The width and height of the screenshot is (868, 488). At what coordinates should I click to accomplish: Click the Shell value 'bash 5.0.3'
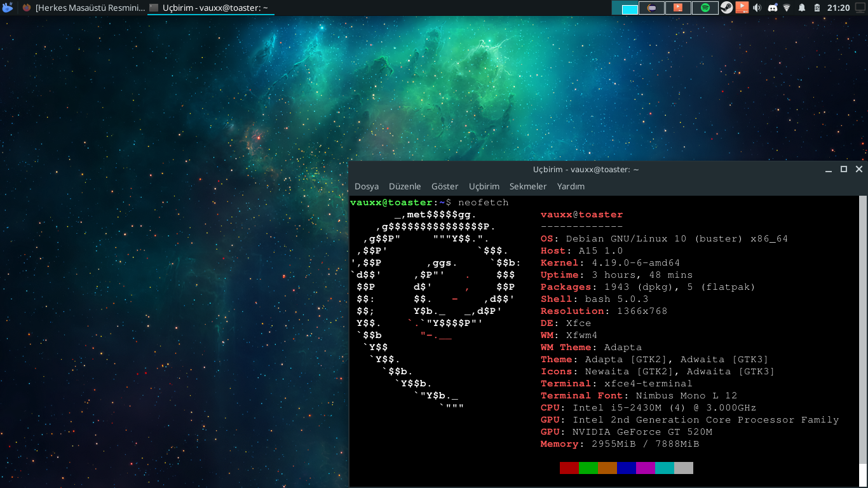pos(617,299)
